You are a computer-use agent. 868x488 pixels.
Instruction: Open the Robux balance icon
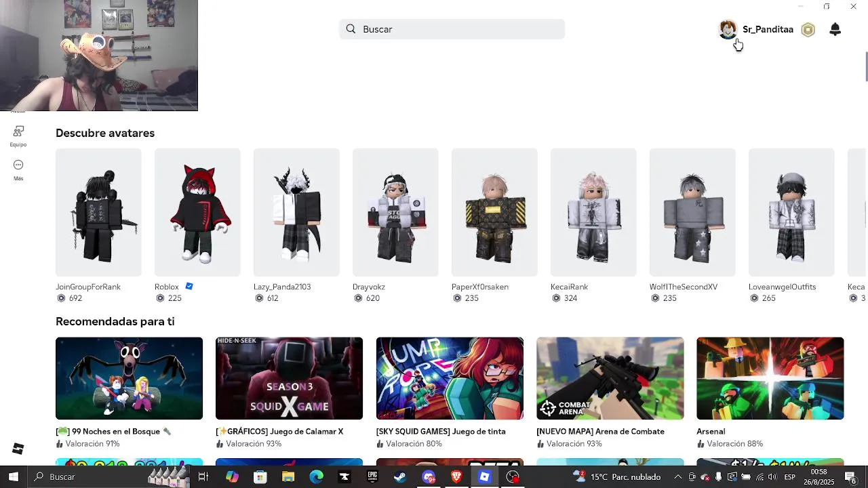coord(808,29)
